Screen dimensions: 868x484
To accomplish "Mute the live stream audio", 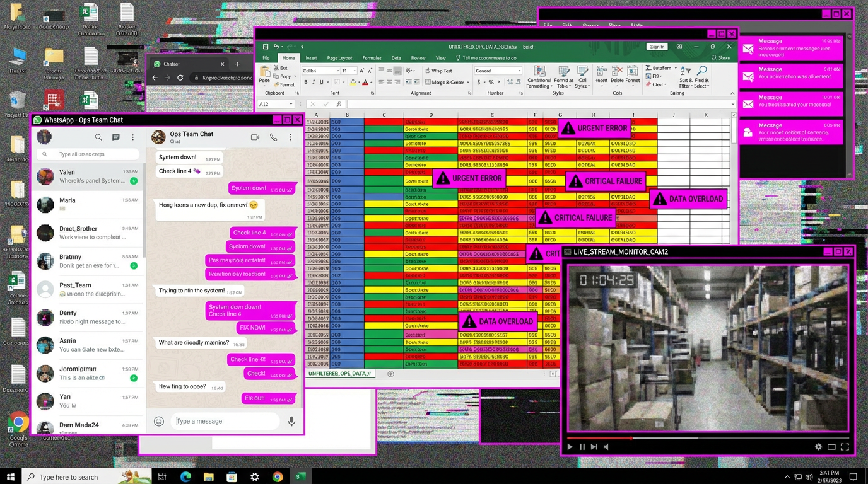I will (x=606, y=447).
